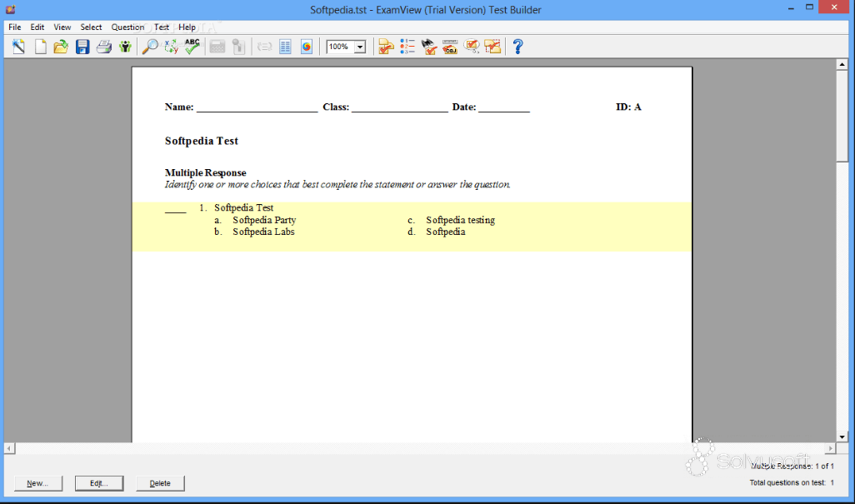Open ExamView Help
855x504 pixels.
(517, 46)
